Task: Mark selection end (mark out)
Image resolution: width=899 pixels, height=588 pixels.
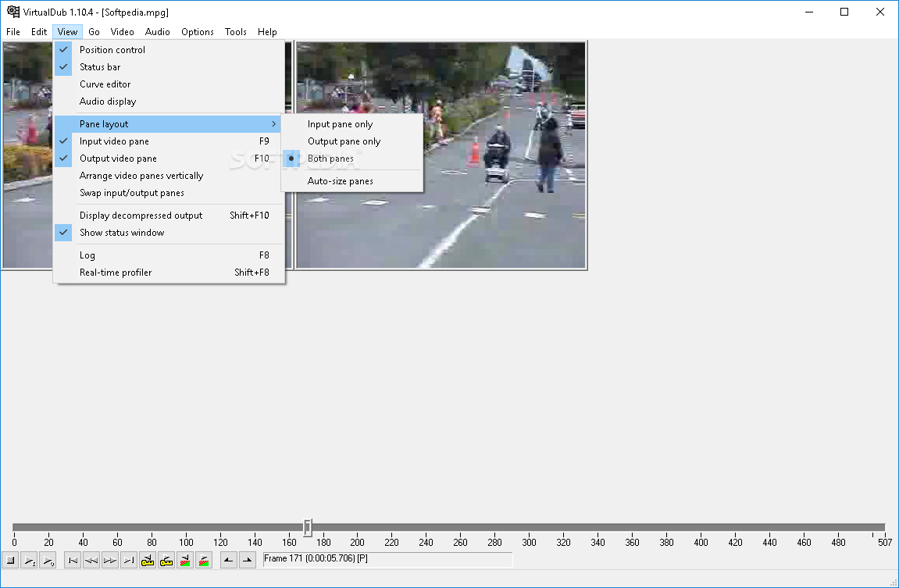Action: [247, 560]
